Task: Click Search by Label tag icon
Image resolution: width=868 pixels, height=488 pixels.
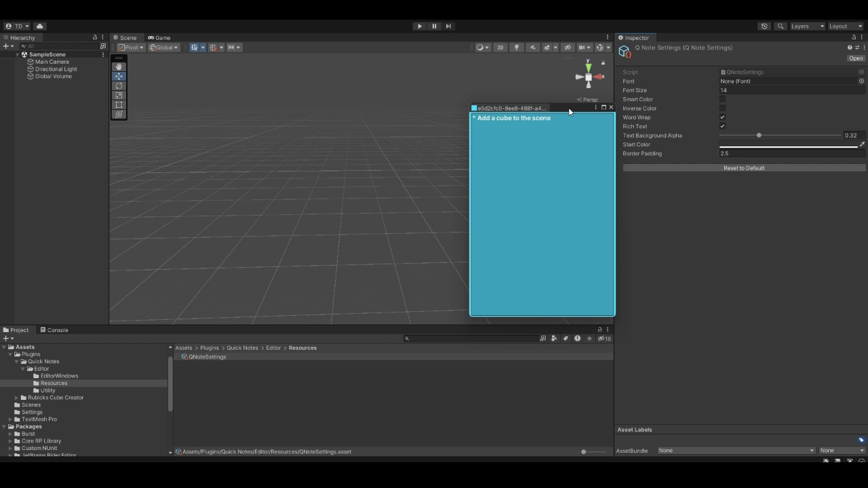Action: click(566, 338)
